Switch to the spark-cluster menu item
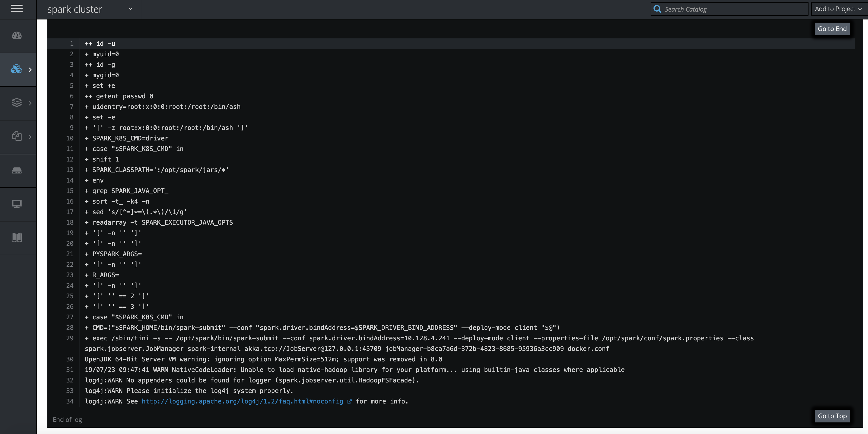The width and height of the screenshot is (868, 434). tap(74, 9)
